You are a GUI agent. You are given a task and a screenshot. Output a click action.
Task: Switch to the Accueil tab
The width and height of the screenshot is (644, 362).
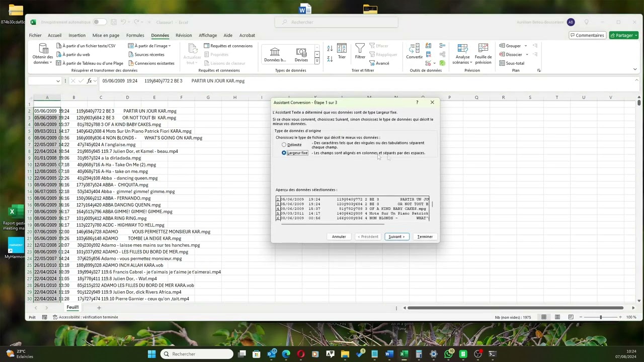[54, 35]
